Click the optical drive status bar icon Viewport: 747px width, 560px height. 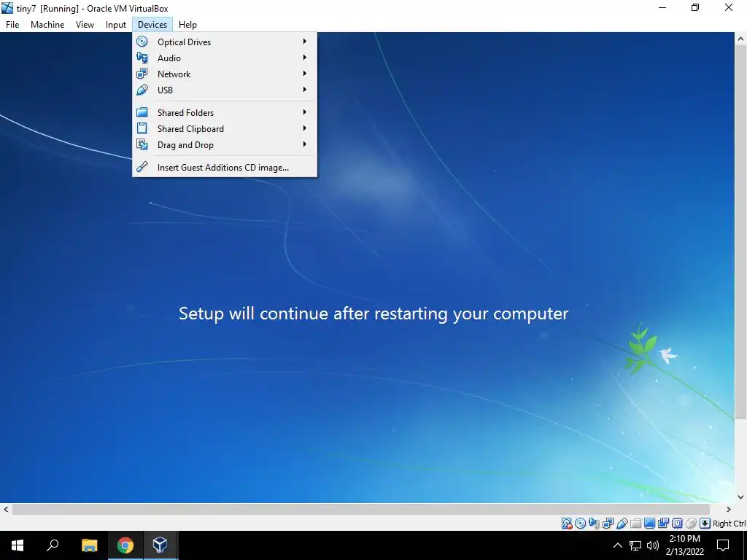tap(580, 524)
